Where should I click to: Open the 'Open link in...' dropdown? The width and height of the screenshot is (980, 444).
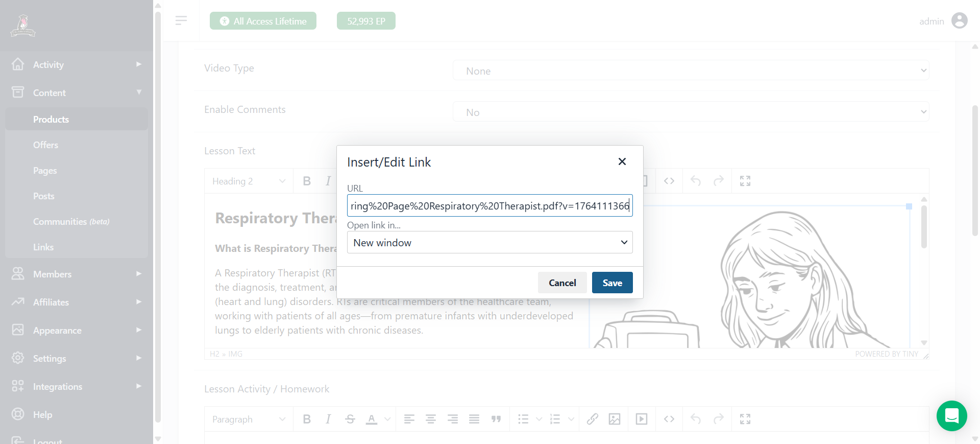click(x=489, y=243)
